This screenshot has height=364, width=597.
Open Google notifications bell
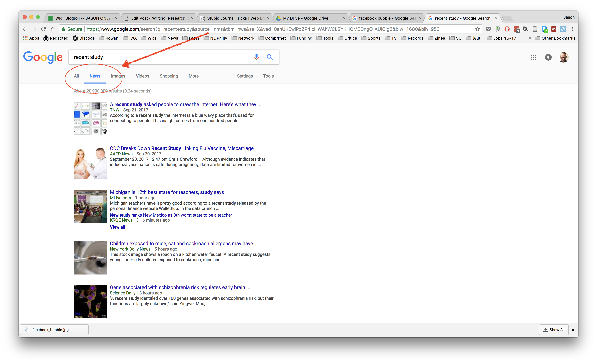coord(548,57)
